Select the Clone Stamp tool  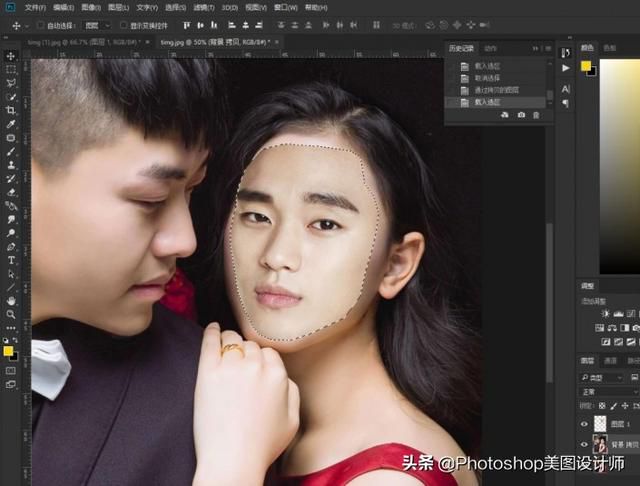pyautogui.click(x=11, y=165)
